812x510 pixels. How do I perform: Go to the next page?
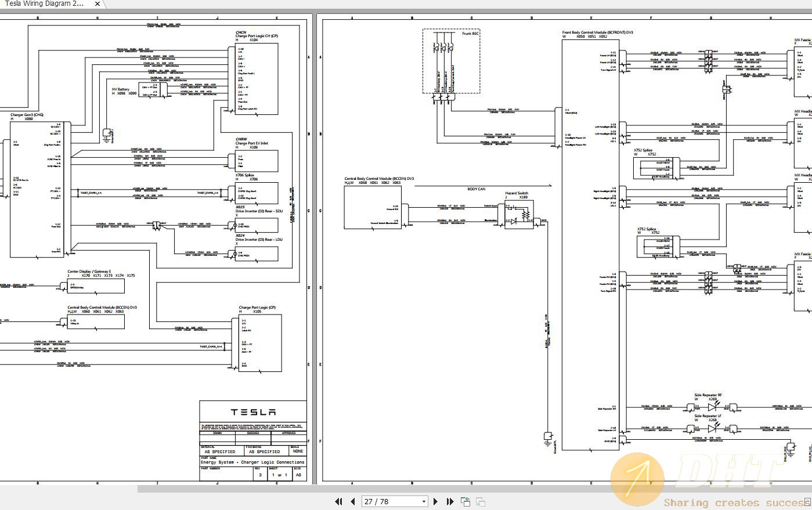coord(436,501)
